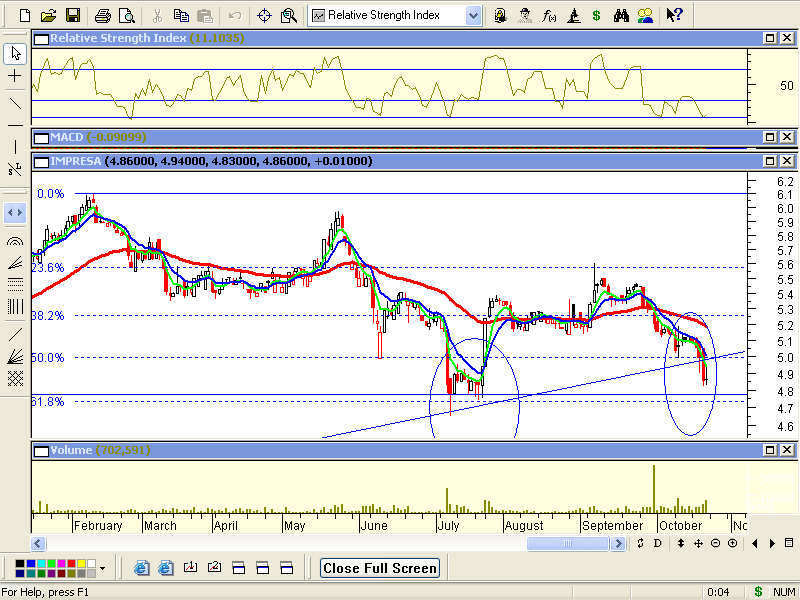
Task: Select the Fibonacci time zones tool
Action: click(x=15, y=306)
